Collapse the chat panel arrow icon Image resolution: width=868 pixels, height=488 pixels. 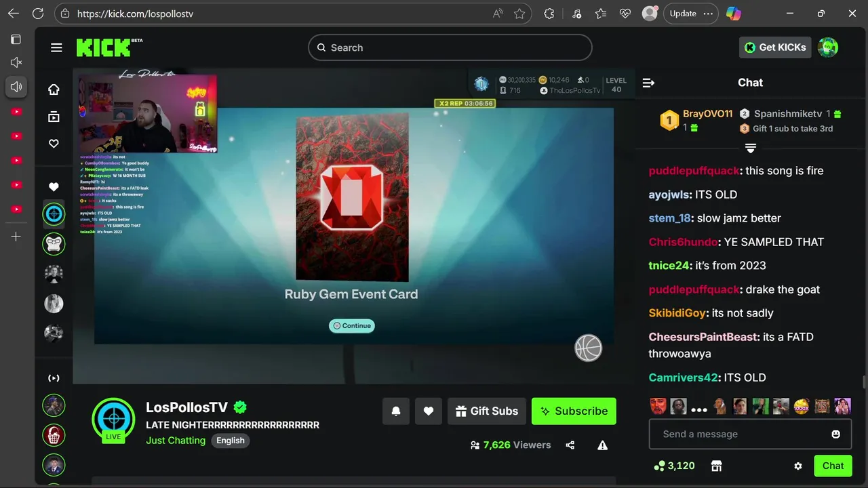[x=648, y=83]
